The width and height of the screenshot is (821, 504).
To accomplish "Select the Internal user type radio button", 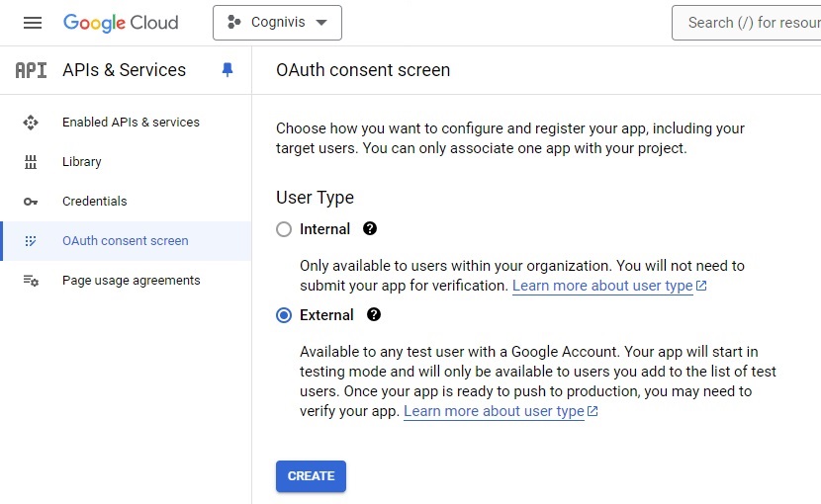I will tap(284, 229).
